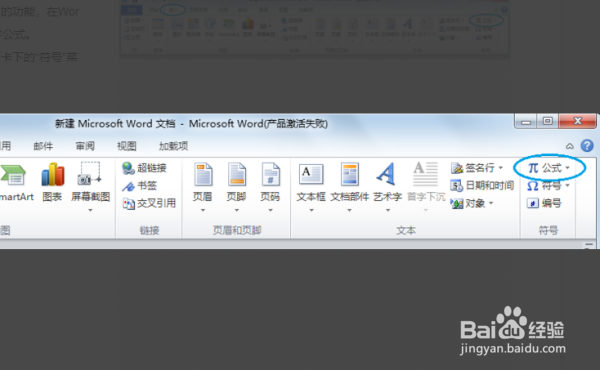Open the 公式 dropdown arrow
Viewport: 600px width, 370px height.
[567, 168]
